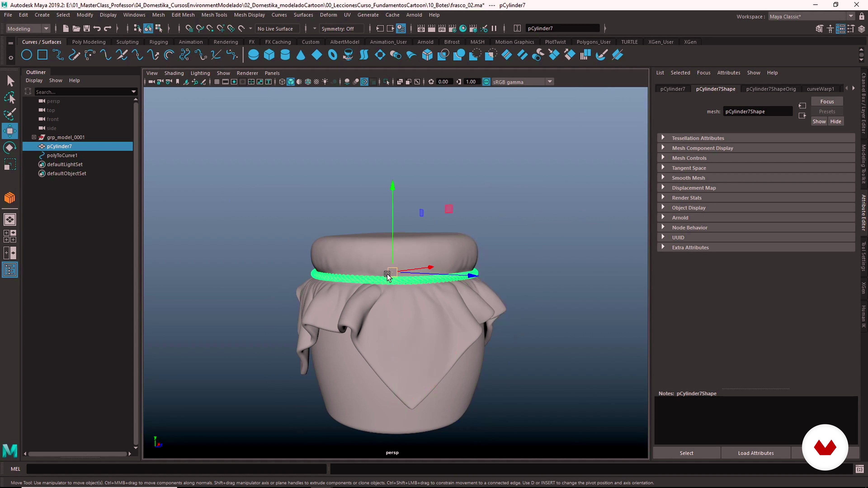Toggle the lock icon beside workspace selector

862,16
